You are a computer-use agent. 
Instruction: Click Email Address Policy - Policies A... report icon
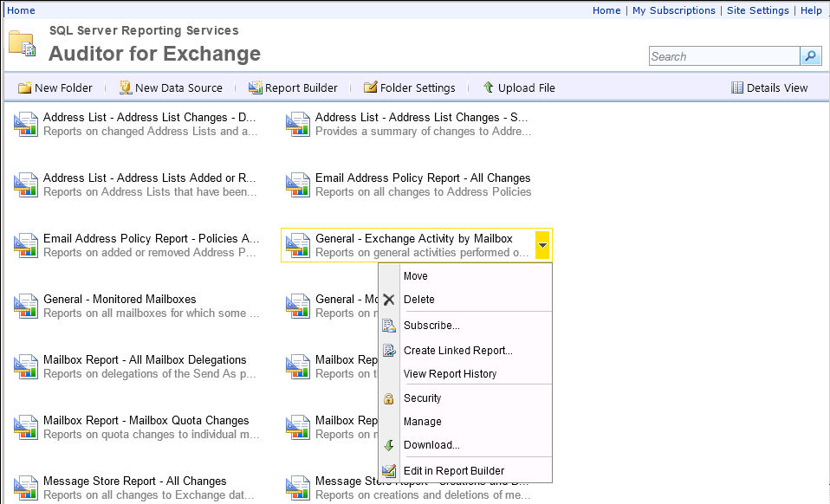26,245
